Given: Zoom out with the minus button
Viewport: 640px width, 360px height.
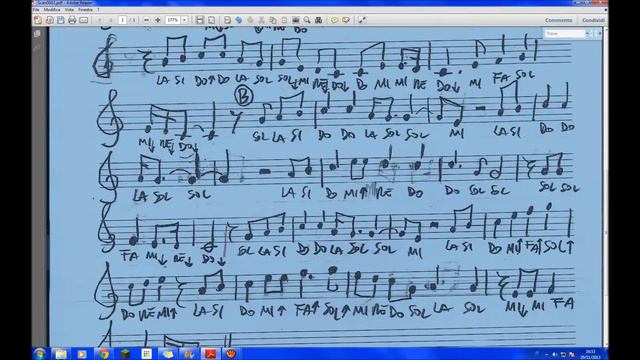Looking at the screenshot, I should tap(146, 20).
